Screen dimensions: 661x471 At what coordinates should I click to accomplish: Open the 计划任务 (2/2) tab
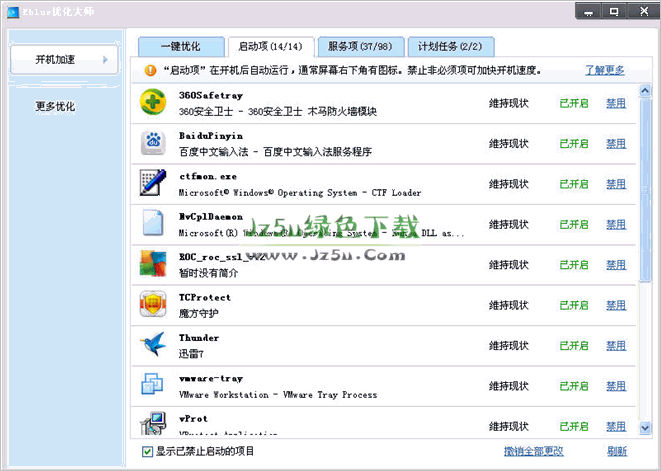[x=451, y=46]
